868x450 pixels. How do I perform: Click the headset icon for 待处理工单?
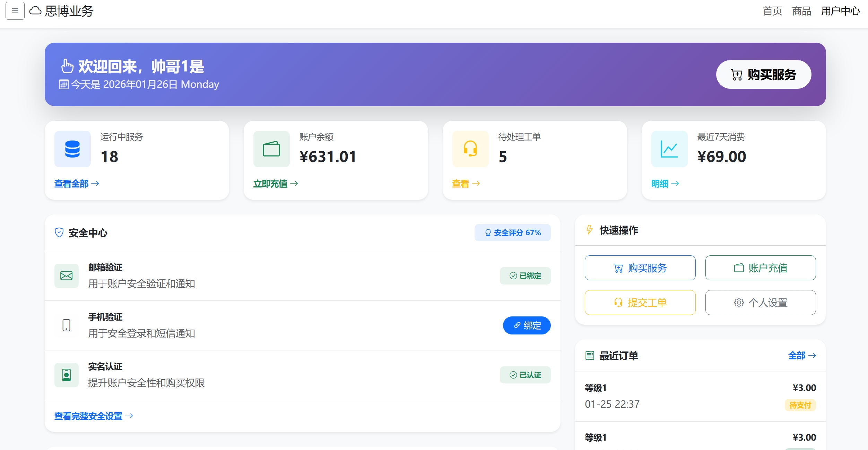click(470, 148)
